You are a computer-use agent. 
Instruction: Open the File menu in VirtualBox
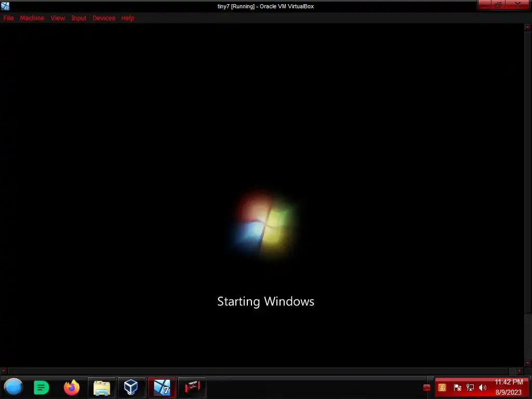[x=8, y=18]
